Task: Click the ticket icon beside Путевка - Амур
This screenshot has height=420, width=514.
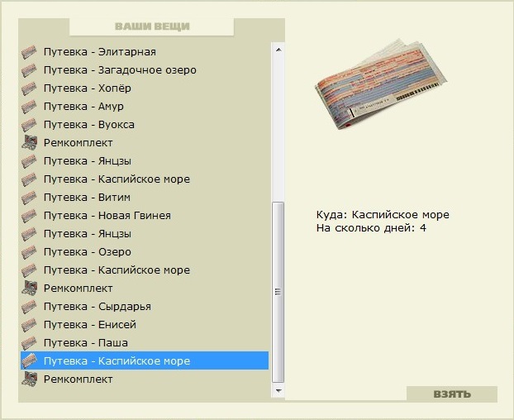Action: point(29,107)
